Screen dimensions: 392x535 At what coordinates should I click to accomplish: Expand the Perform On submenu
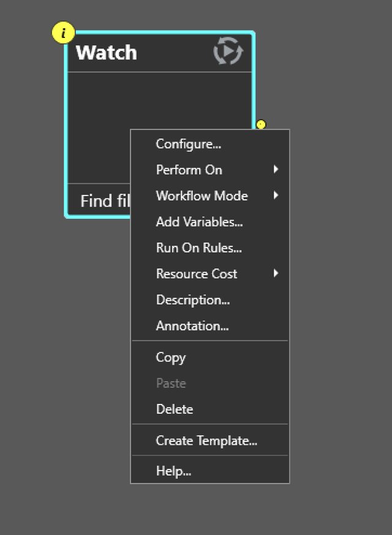click(210, 170)
